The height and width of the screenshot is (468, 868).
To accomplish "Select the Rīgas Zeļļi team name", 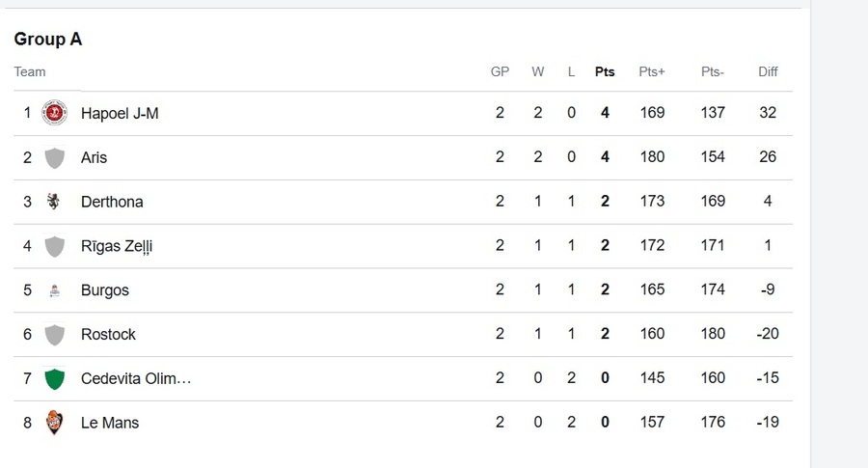I will 117,246.
